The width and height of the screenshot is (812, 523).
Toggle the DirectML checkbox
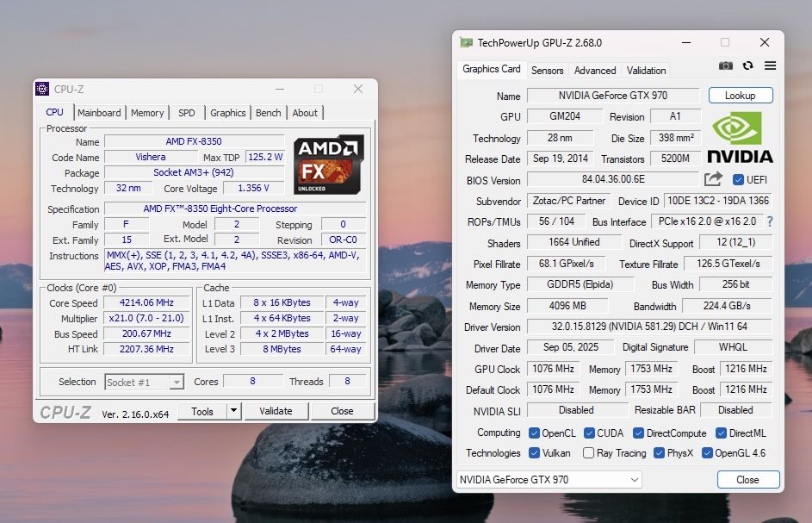pos(721,433)
